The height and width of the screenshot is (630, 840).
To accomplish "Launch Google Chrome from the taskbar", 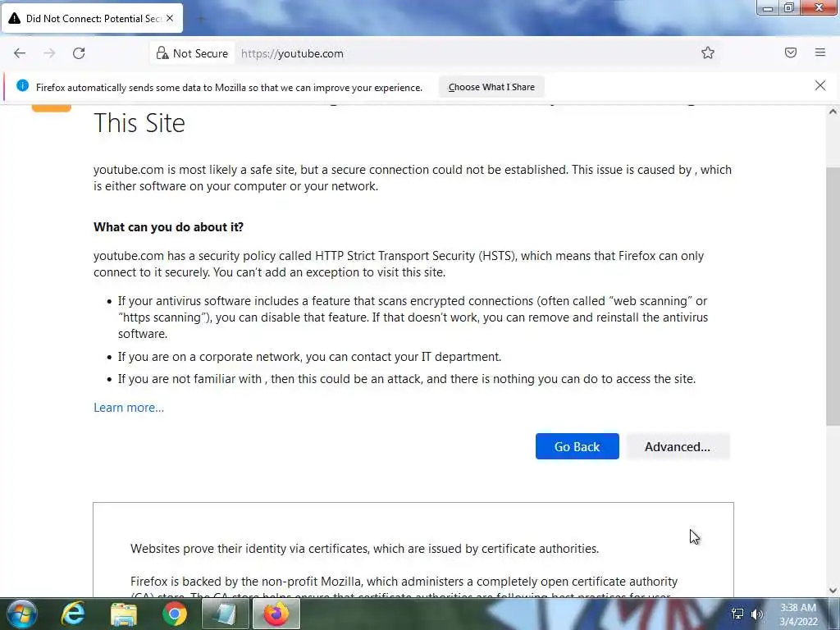I will point(175,614).
